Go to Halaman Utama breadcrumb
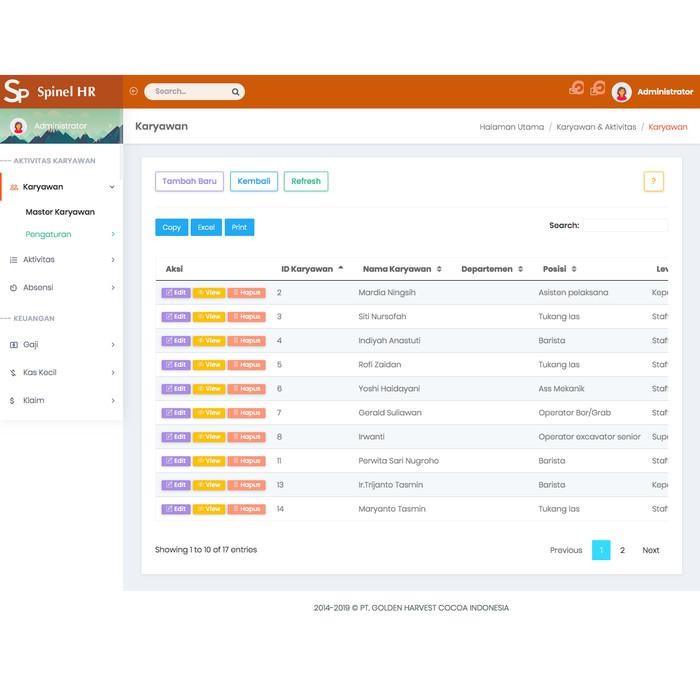 [x=512, y=127]
